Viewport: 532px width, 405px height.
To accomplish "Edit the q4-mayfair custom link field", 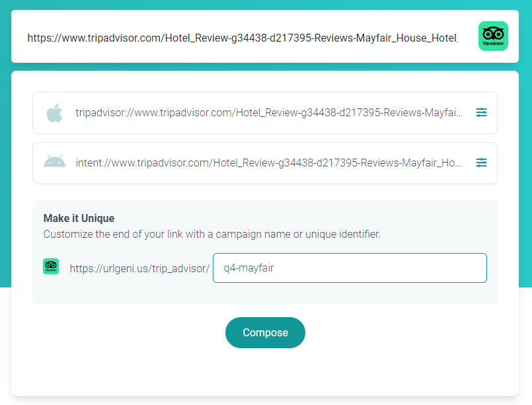I will click(x=350, y=268).
